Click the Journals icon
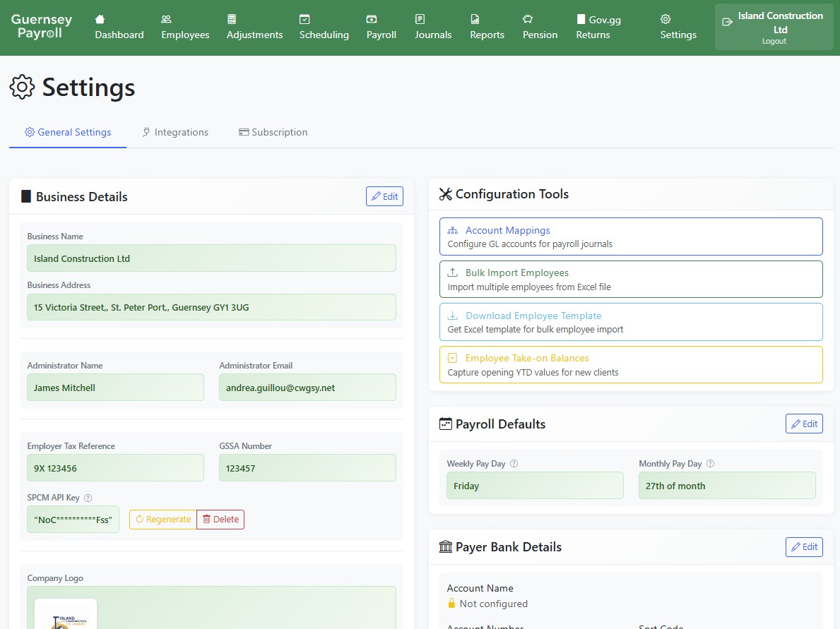840x629 pixels. tap(420, 20)
